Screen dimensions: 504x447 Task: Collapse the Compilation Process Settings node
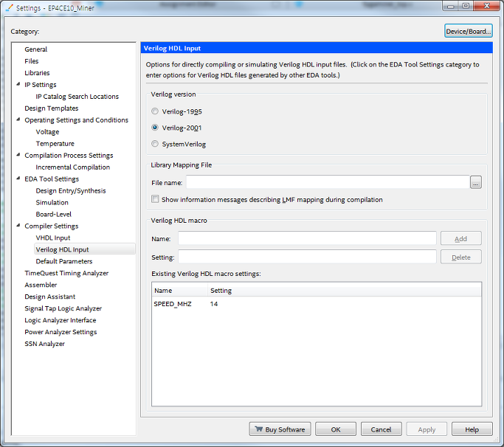[x=18, y=156]
